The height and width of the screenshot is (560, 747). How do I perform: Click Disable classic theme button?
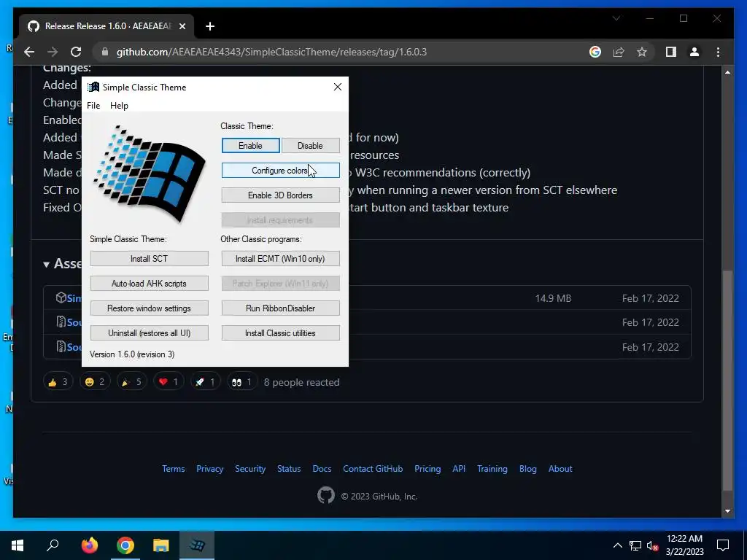pos(310,146)
